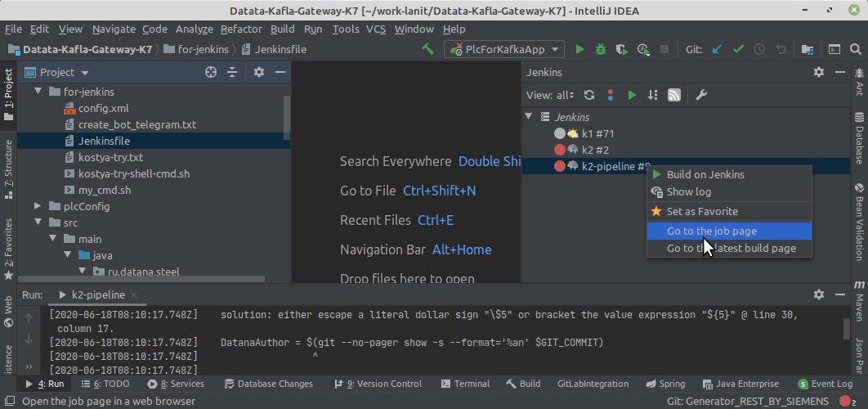Click the Build project hammer icon
This screenshot has width=868, height=409.
[427, 49]
